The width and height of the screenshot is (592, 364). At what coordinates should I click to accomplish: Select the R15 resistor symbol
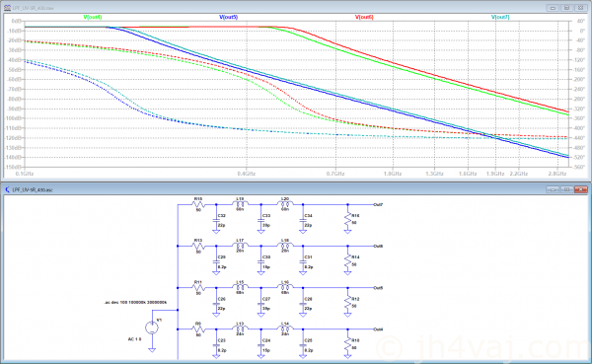(x=198, y=204)
